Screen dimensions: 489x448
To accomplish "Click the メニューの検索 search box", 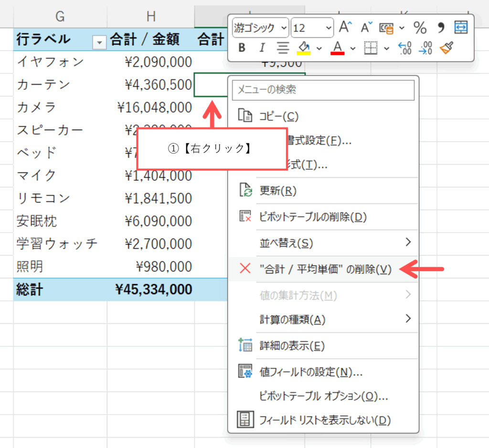I will click(x=323, y=90).
